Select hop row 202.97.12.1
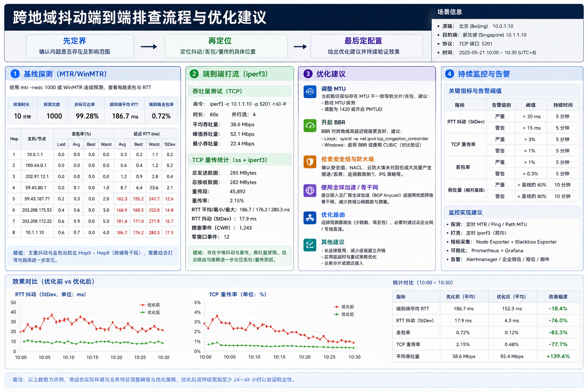This screenshot has height=392, width=588. (93, 177)
